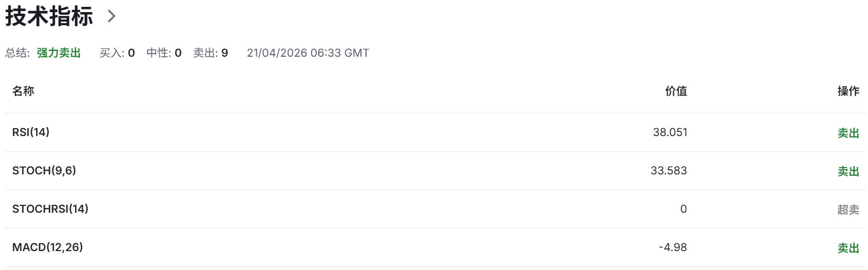The height and width of the screenshot is (270, 868).
Task: Select the 强力卖出 summary label
Action: point(59,53)
